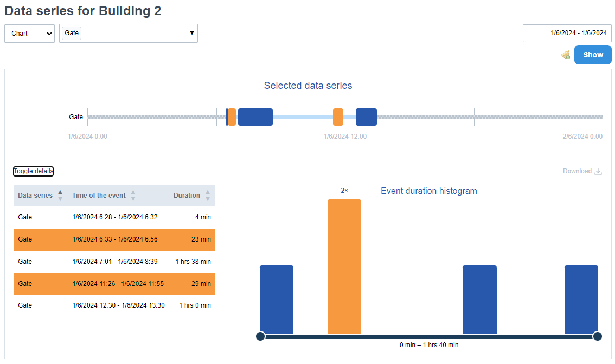The image size is (615, 364).
Task: Click the orange 11:26 timeline event block
Action: point(338,117)
